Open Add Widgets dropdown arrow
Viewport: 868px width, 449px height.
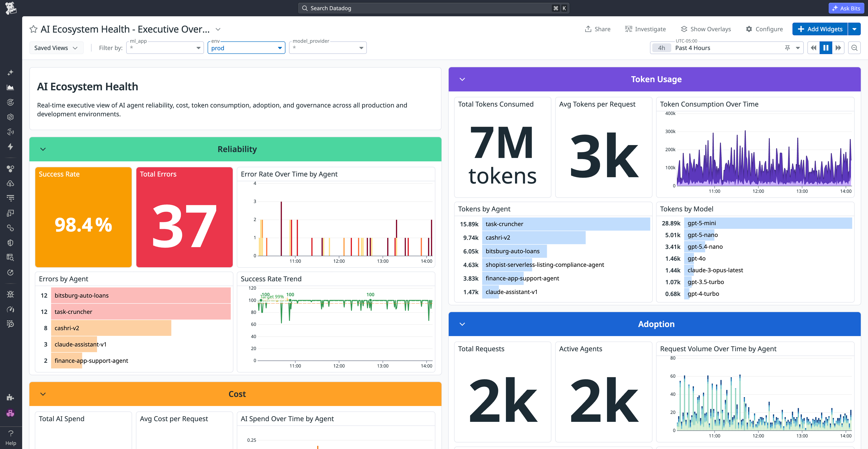coord(854,29)
